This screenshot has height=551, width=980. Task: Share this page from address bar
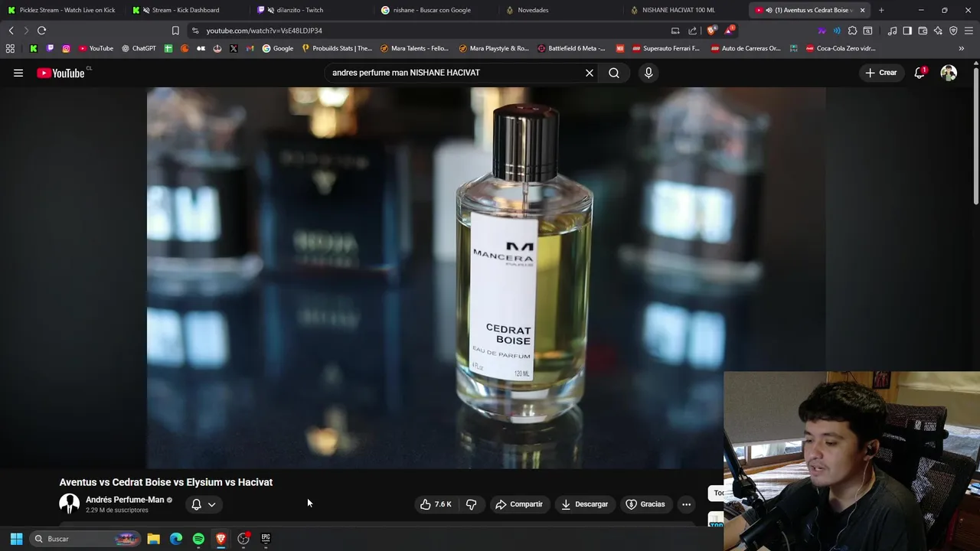click(693, 31)
